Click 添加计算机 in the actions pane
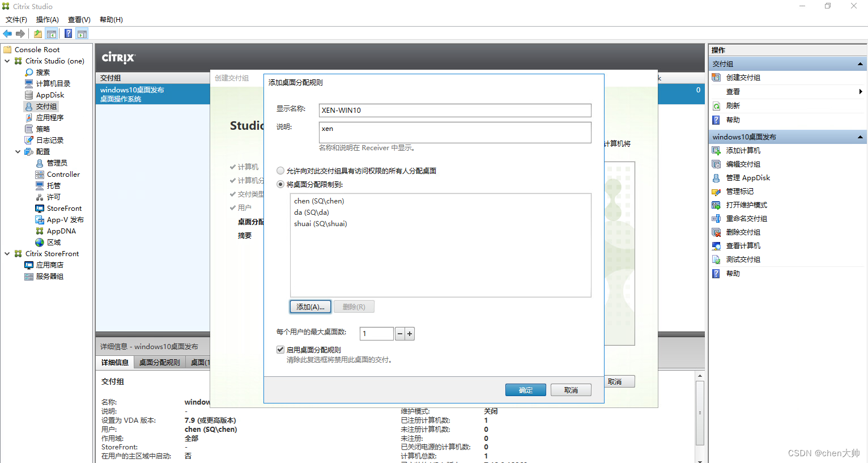The width and height of the screenshot is (868, 463). [x=743, y=150]
